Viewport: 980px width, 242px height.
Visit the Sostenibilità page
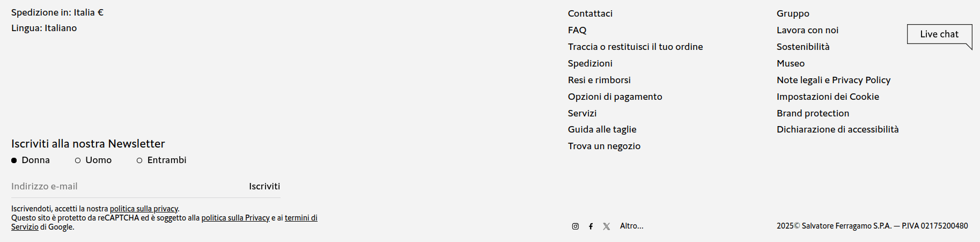803,47
